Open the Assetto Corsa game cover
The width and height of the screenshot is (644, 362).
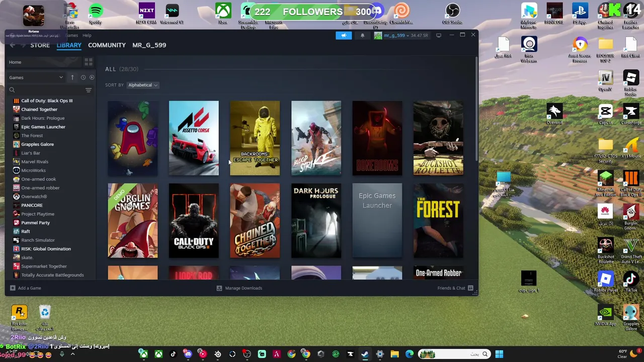(194, 138)
